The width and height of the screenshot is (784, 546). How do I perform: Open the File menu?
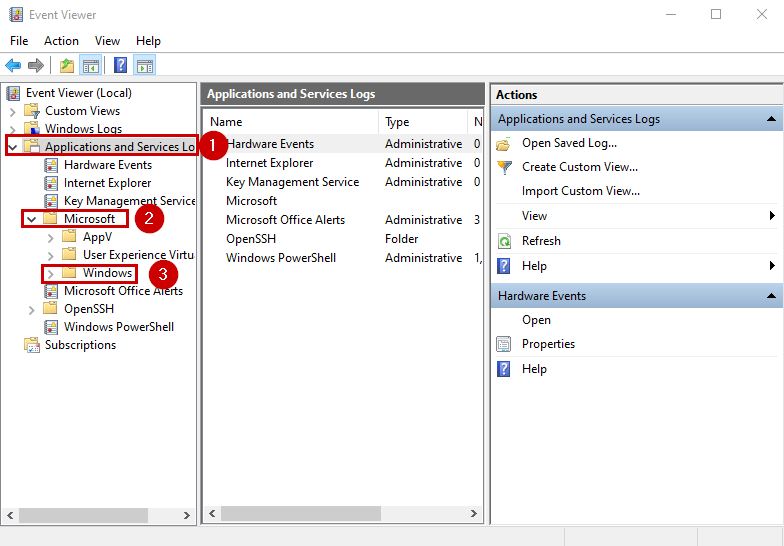tap(19, 41)
